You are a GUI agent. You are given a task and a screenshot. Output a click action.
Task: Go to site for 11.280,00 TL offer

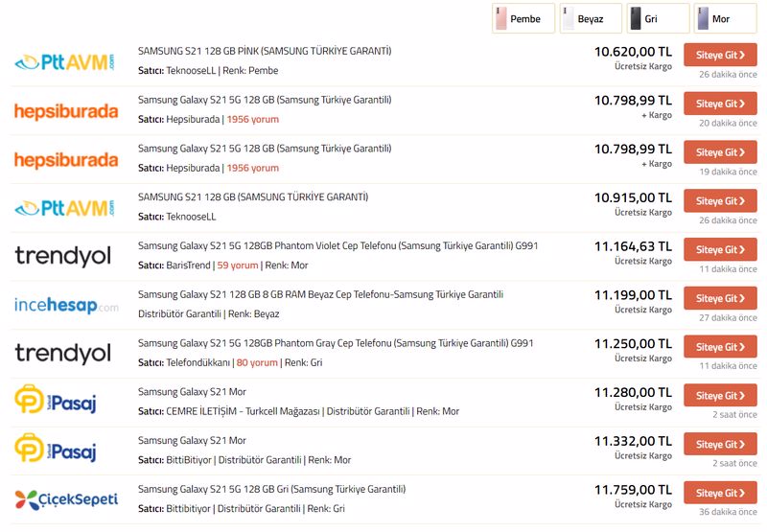pos(720,396)
